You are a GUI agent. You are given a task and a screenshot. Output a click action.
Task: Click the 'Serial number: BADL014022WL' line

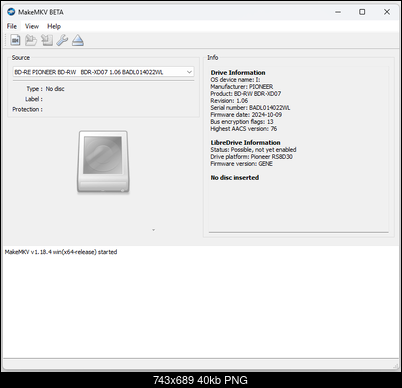(250, 108)
